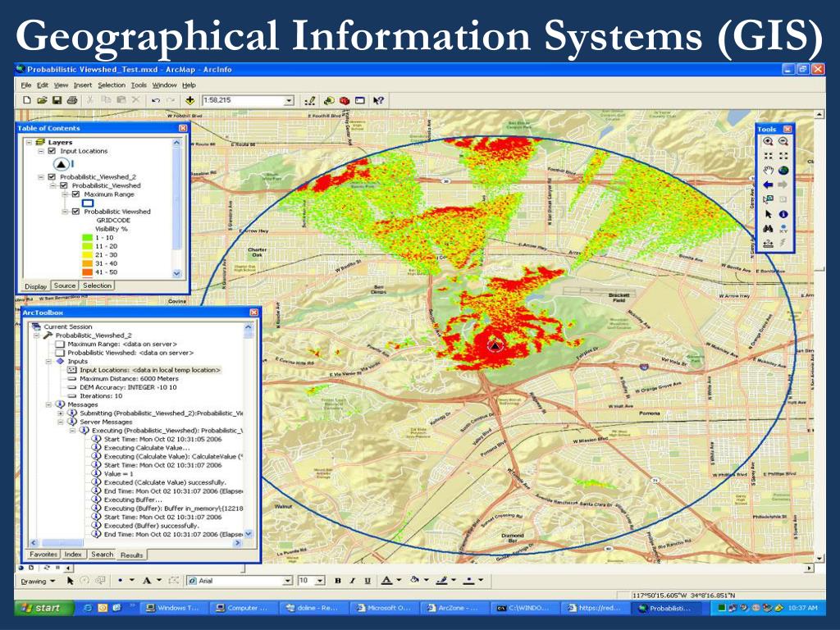Open a map document with the folder icon
Image resolution: width=840 pixels, height=630 pixels.
[x=42, y=100]
